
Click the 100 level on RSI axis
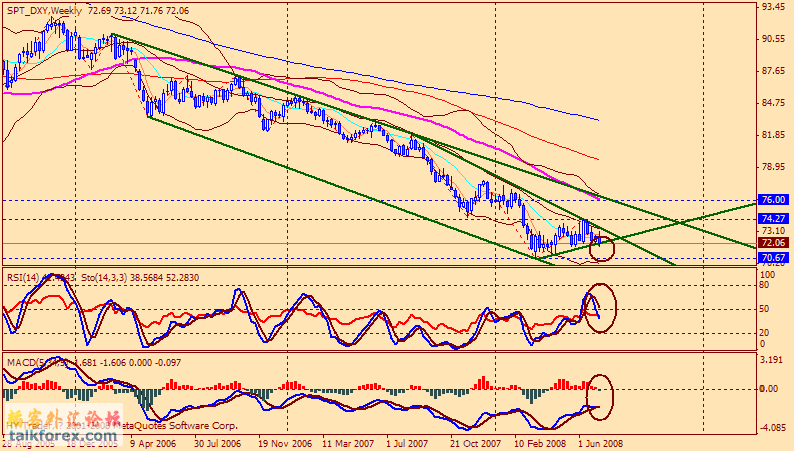tap(767, 275)
